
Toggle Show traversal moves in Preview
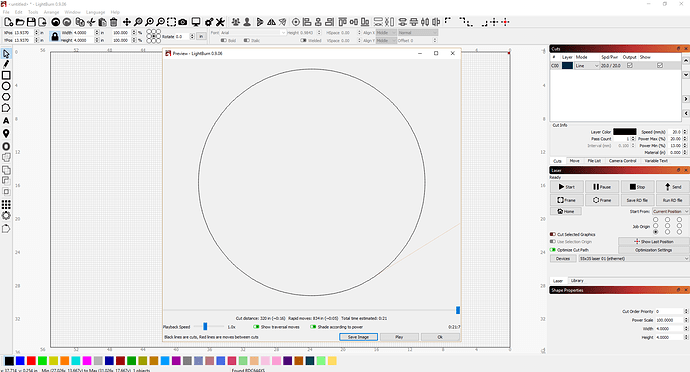click(256, 327)
